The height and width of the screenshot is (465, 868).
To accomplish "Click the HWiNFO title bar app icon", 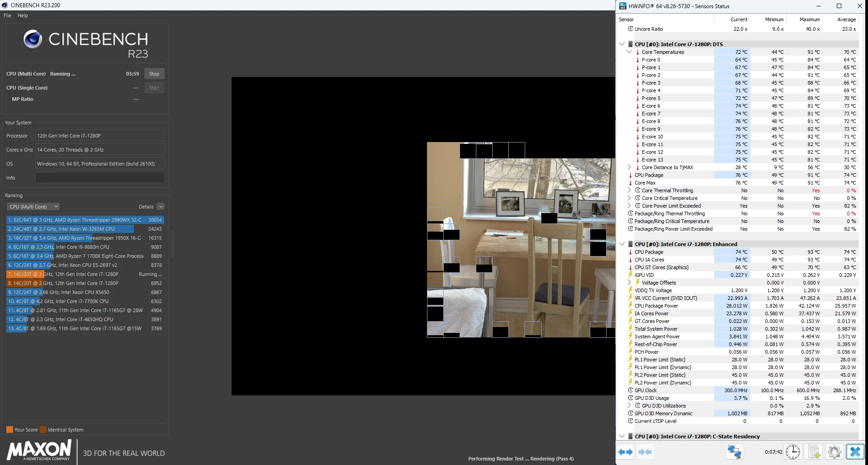I will click(623, 6).
